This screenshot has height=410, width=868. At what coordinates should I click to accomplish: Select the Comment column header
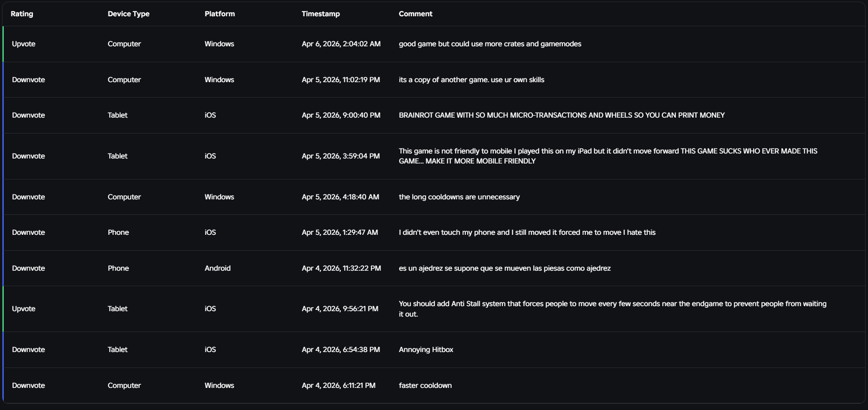pos(415,14)
